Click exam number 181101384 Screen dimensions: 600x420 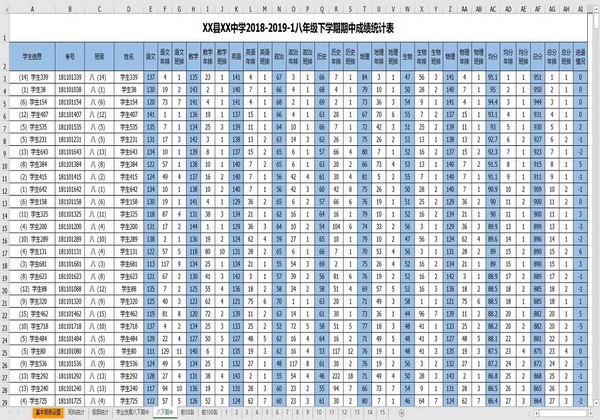tap(70, 164)
